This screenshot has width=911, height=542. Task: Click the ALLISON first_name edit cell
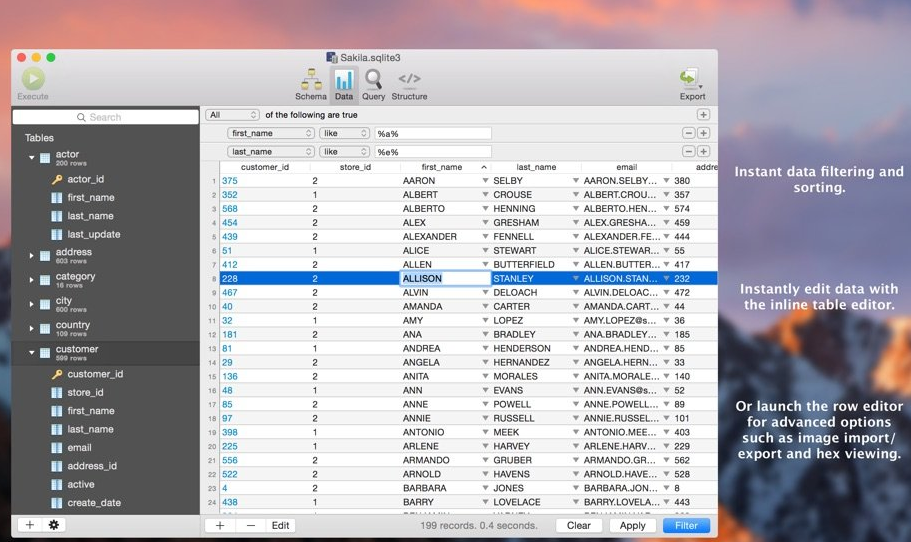click(x=445, y=278)
